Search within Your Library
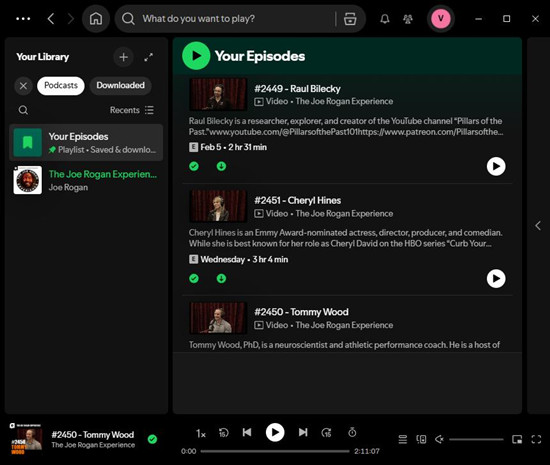 click(x=23, y=110)
